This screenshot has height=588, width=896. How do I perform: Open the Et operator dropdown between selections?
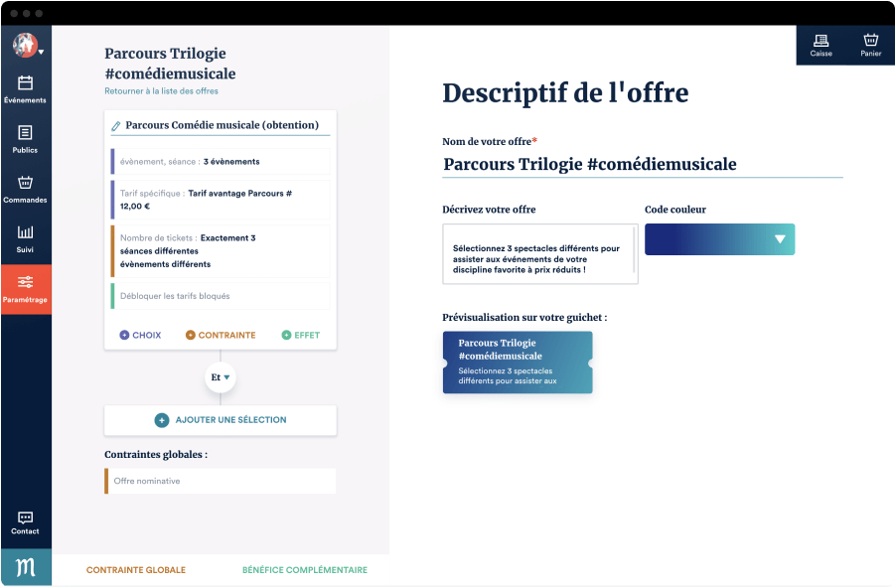[220, 377]
